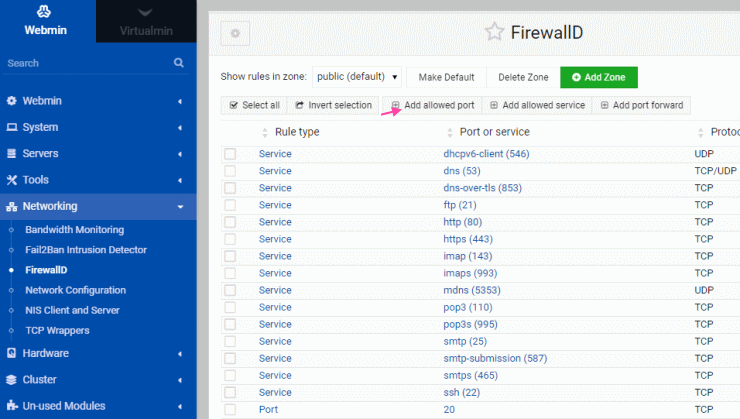Check the imap (143) row checkbox
This screenshot has width=740, height=419.
230,256
